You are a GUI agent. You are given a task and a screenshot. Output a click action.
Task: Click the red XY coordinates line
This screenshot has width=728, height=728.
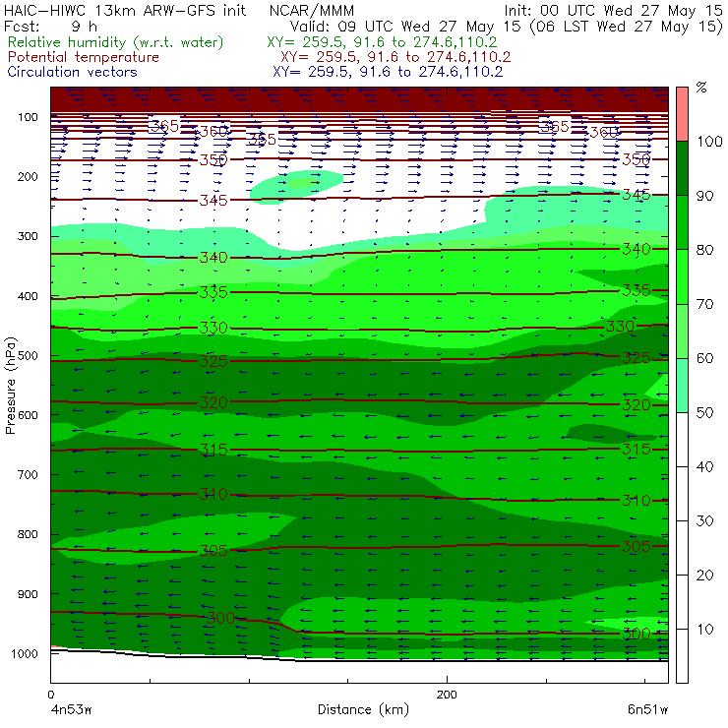395,57
